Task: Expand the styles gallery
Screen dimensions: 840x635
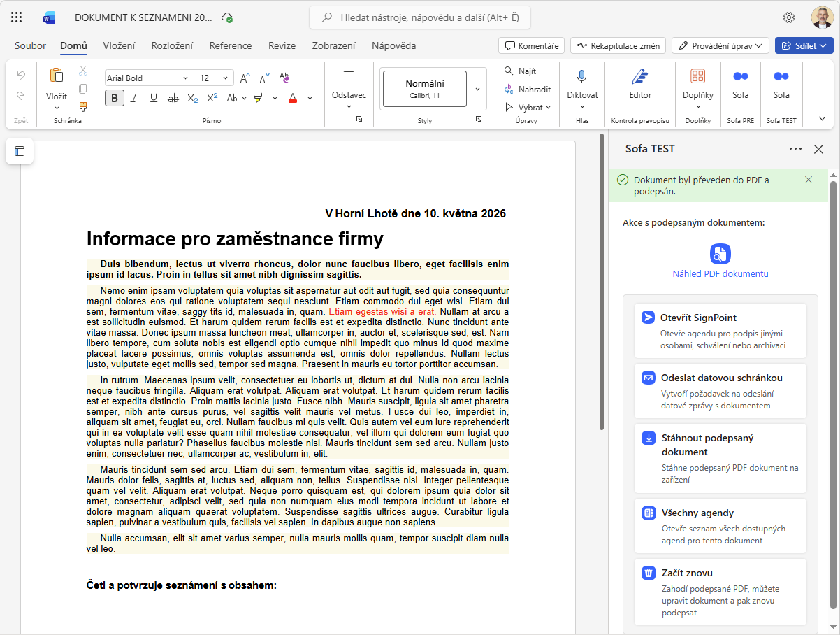Action: coord(478,89)
